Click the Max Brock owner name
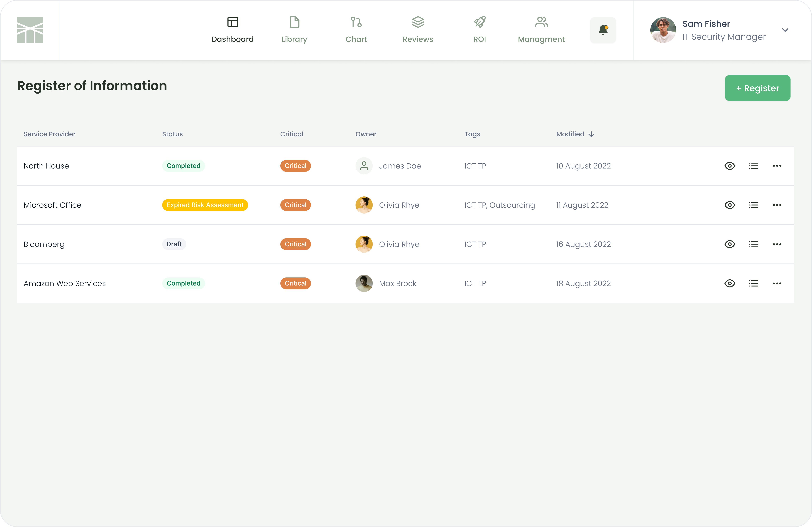The width and height of the screenshot is (812, 527). coord(397,284)
